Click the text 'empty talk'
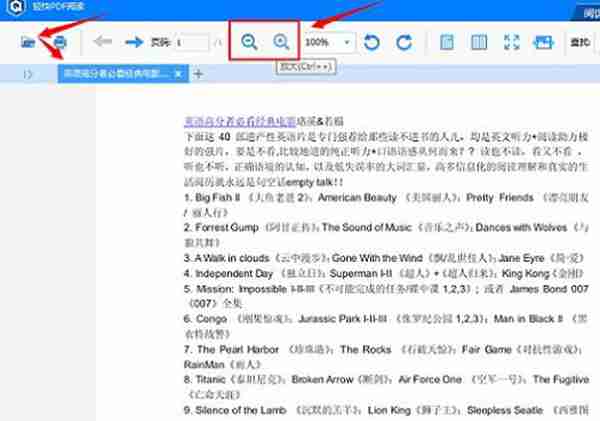600x421 pixels. coord(309,182)
